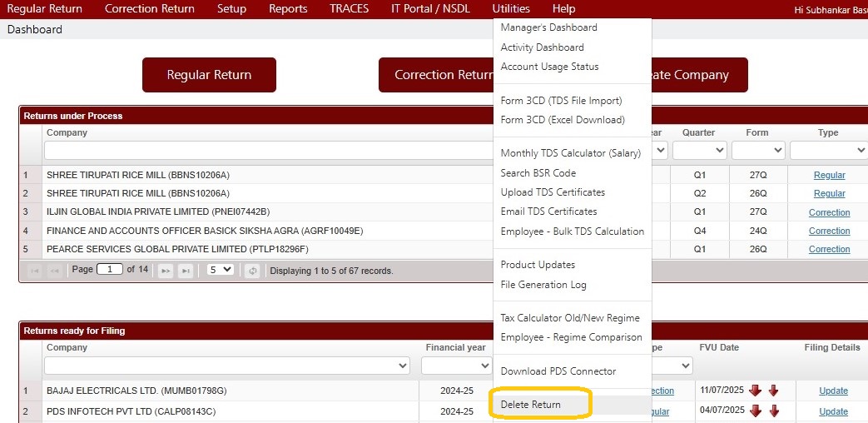Click first download arrow for PDS Infotech row
This screenshot has width=868, height=423.
click(756, 411)
